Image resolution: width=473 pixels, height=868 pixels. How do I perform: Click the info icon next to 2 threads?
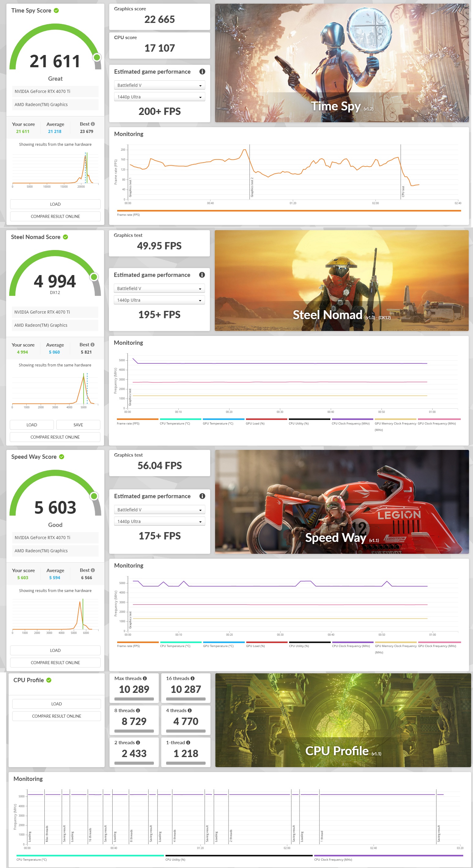pyautogui.click(x=138, y=742)
